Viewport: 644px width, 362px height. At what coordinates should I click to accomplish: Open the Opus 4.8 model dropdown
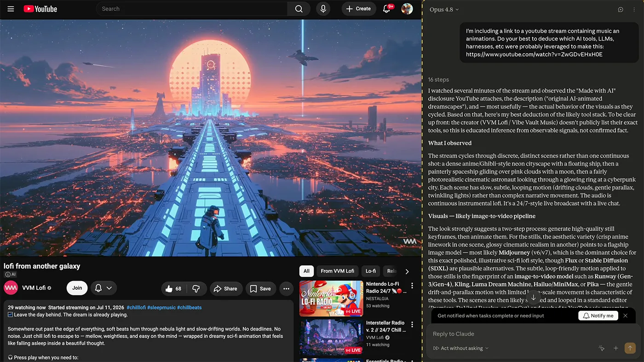point(444,10)
